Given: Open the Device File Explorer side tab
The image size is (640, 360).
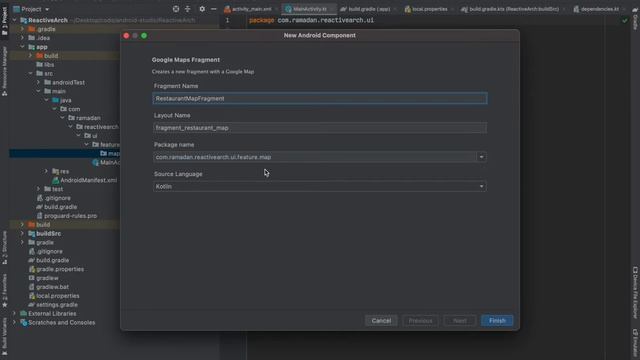Looking at the screenshot, I should (636, 292).
